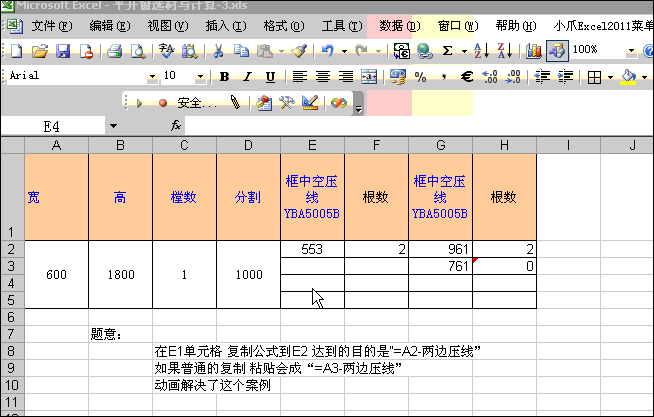Viewport: 654px width, 417px height.
Task: Click the Merge and Center icon
Action: (369, 76)
